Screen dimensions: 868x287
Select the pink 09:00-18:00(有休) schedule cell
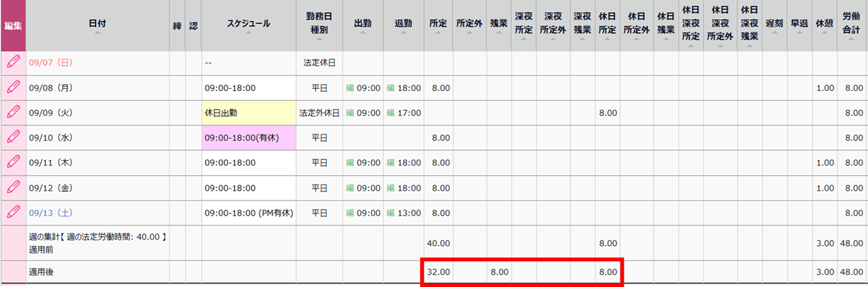(x=248, y=138)
